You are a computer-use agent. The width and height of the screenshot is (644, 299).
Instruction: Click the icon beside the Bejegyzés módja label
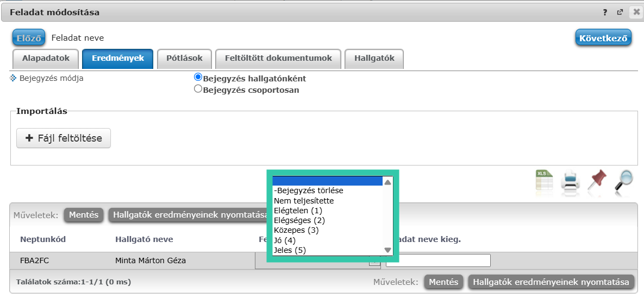pyautogui.click(x=14, y=78)
